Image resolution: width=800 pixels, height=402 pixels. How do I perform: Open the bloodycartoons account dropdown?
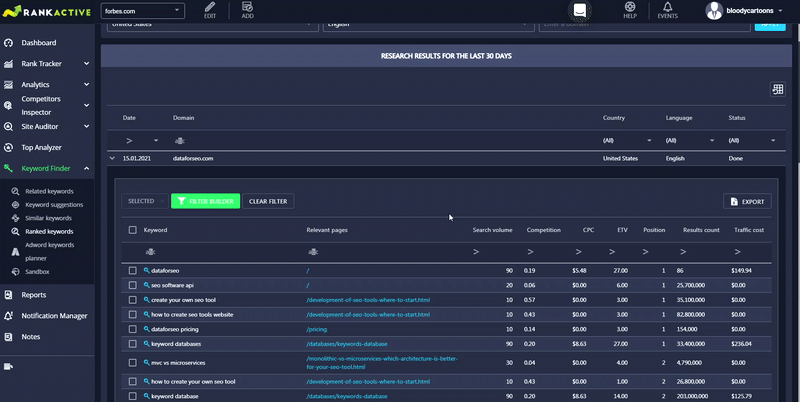click(754, 10)
